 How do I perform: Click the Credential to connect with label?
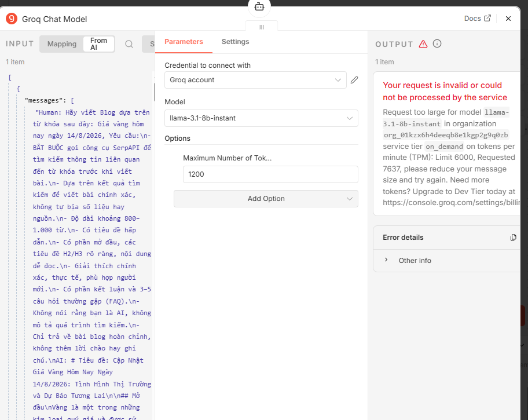click(207, 65)
